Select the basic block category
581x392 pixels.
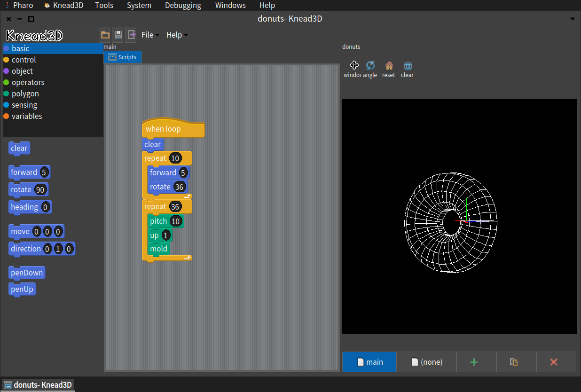[x=53, y=48]
